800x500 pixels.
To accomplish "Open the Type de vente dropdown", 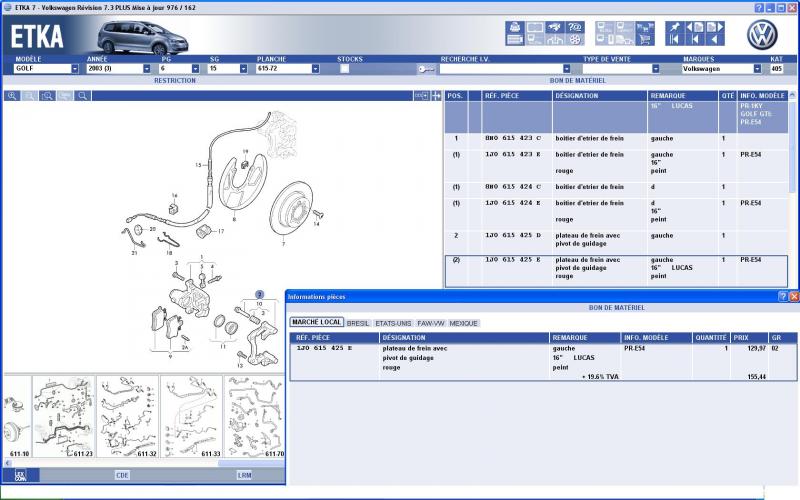I will 656,69.
